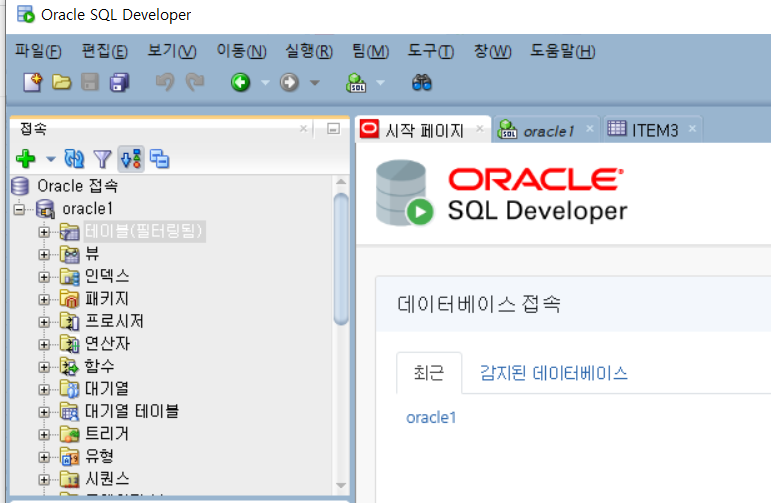Open the 팀(M) menu

coord(370,51)
